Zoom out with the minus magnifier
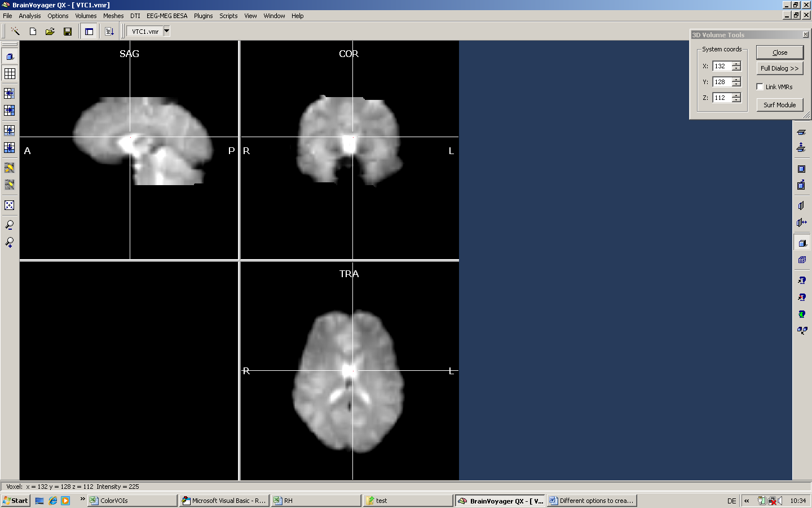The image size is (812, 508). pos(10,225)
